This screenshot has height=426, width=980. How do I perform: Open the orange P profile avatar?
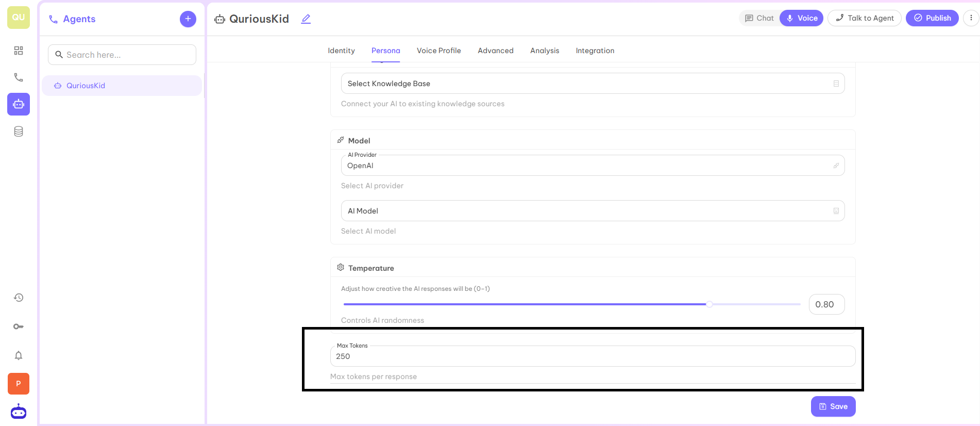pos(19,384)
